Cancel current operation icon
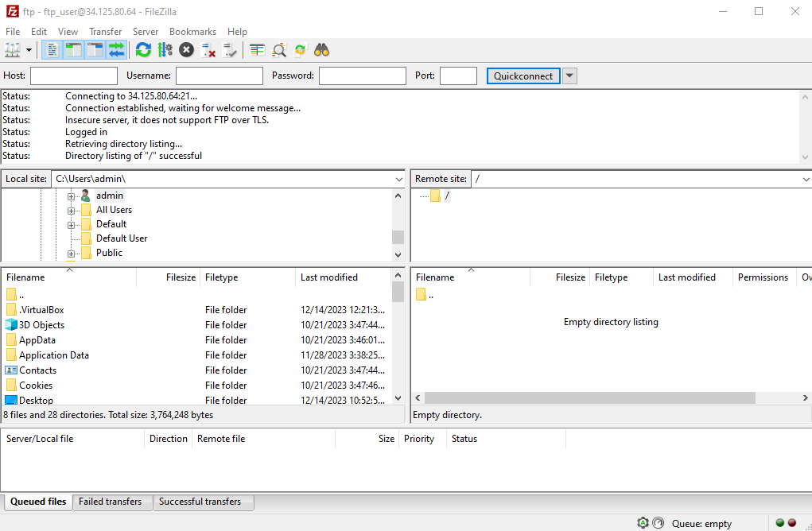 click(x=186, y=50)
